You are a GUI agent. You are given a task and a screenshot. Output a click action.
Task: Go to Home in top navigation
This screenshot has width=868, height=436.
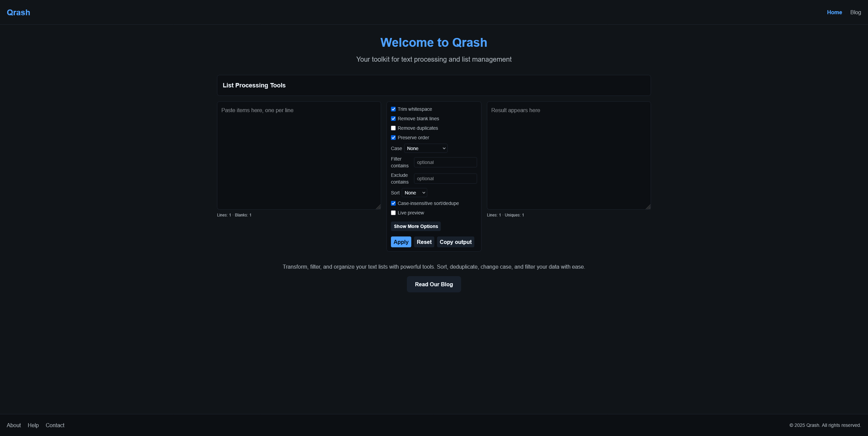click(x=834, y=12)
